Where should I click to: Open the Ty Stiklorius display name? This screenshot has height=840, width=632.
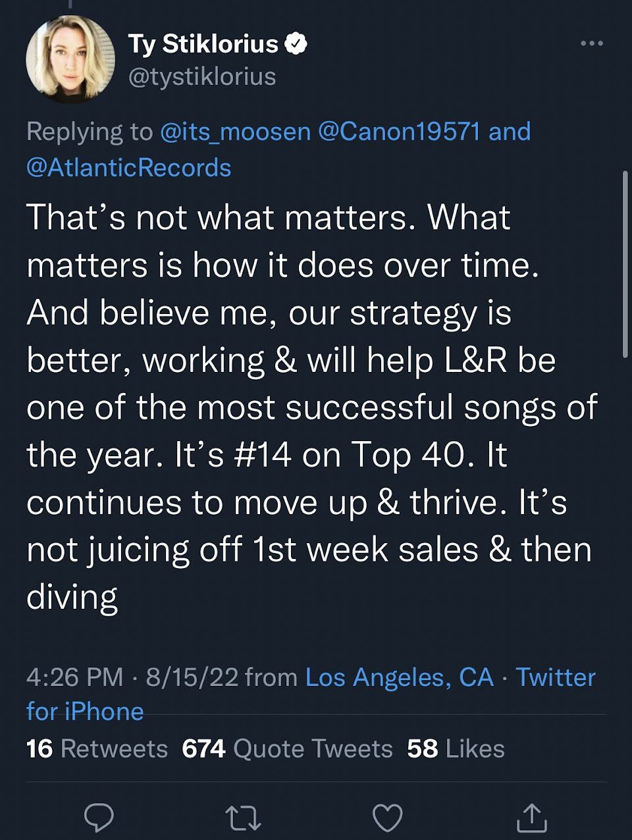coord(203,44)
